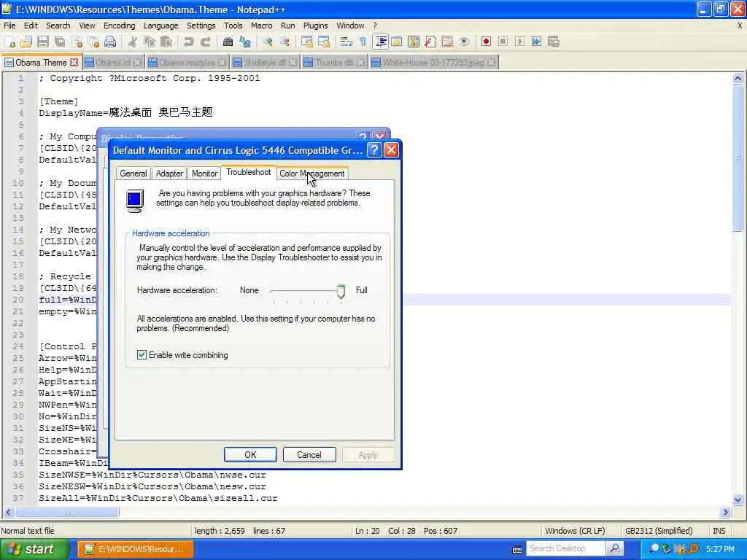
Task: Open the Macro menu
Action: pos(262,26)
